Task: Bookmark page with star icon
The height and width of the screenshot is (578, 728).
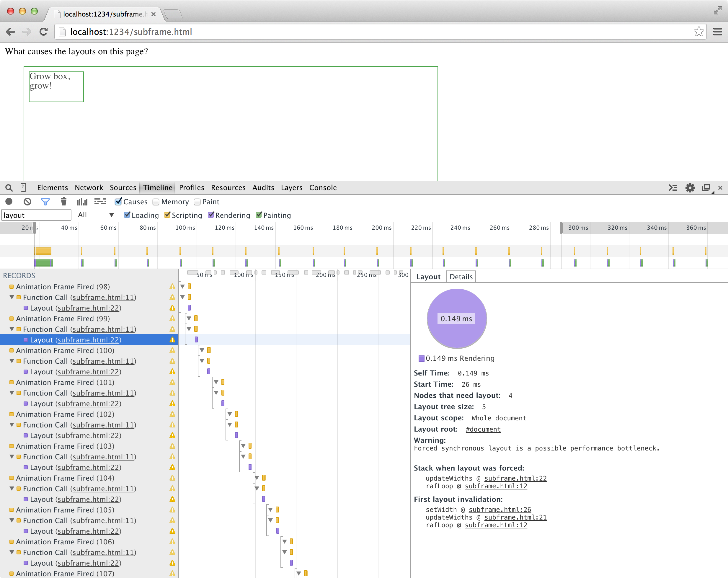Action: pyautogui.click(x=698, y=32)
